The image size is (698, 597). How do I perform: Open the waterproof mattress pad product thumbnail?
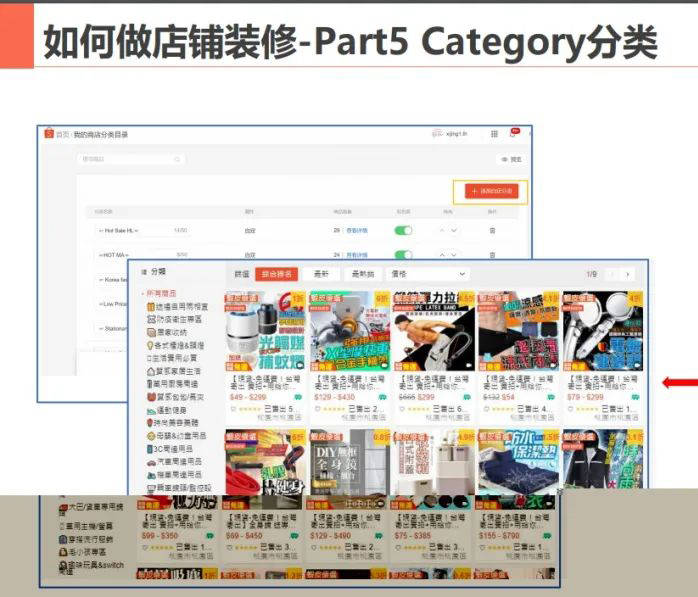[518, 462]
